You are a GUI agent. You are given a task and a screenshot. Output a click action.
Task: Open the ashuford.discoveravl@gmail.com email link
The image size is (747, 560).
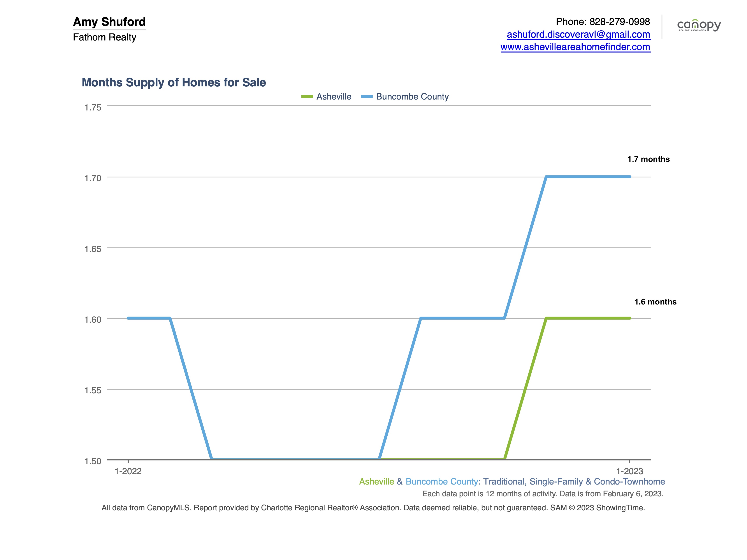pos(578,34)
